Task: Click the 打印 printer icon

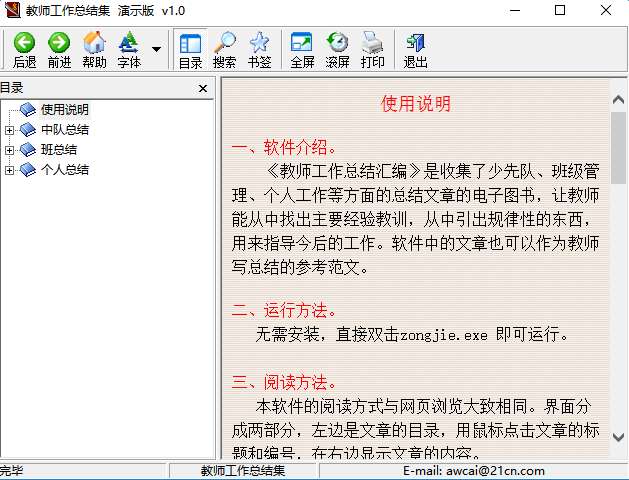Action: (x=372, y=43)
